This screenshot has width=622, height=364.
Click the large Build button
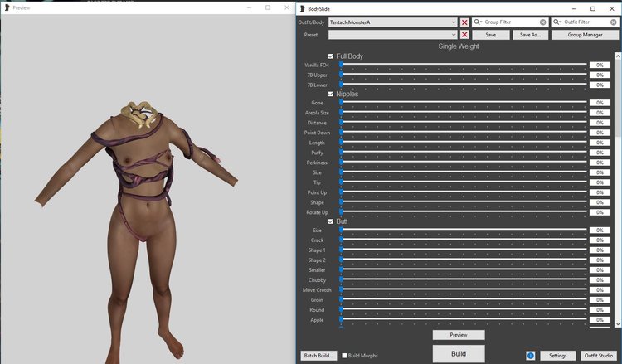pyautogui.click(x=459, y=354)
